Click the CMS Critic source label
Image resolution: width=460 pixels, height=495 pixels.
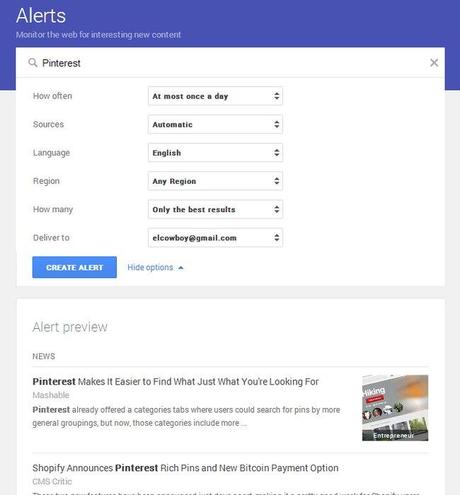(52, 481)
